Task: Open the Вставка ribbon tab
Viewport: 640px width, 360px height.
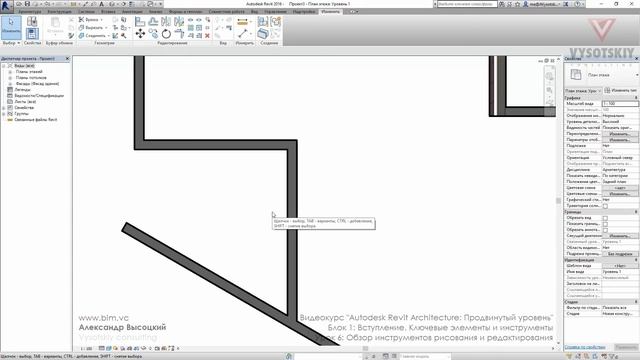Action: [108, 12]
